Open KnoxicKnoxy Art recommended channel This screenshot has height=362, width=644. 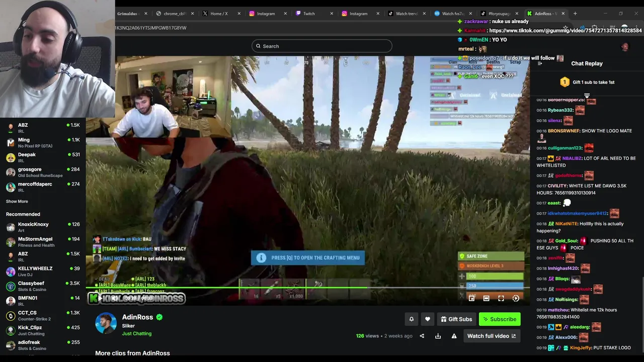[x=43, y=227]
